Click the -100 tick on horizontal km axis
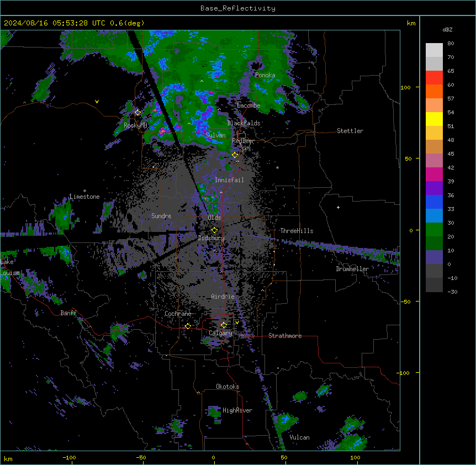The image size is (476, 465). (x=69, y=457)
